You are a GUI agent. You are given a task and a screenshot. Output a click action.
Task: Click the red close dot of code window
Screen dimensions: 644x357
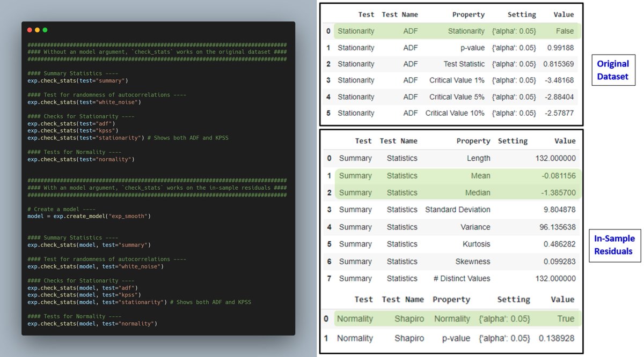(30, 30)
